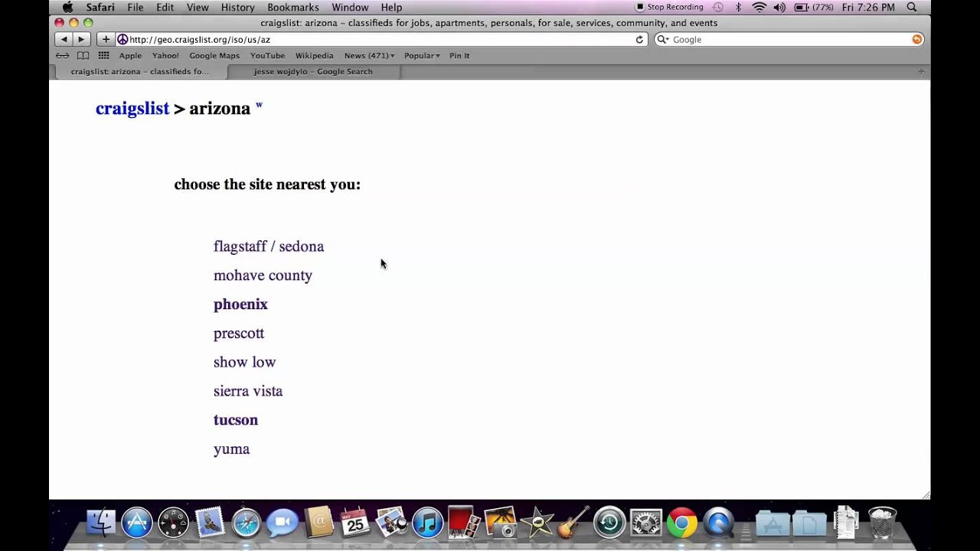
Task: Launch Photo Booth from the dock
Action: [x=464, y=523]
